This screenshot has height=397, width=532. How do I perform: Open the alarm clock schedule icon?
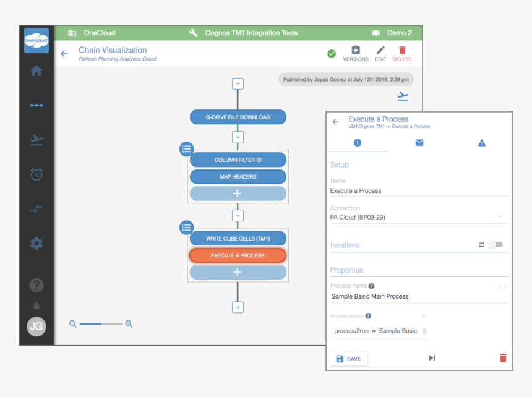coord(36,174)
